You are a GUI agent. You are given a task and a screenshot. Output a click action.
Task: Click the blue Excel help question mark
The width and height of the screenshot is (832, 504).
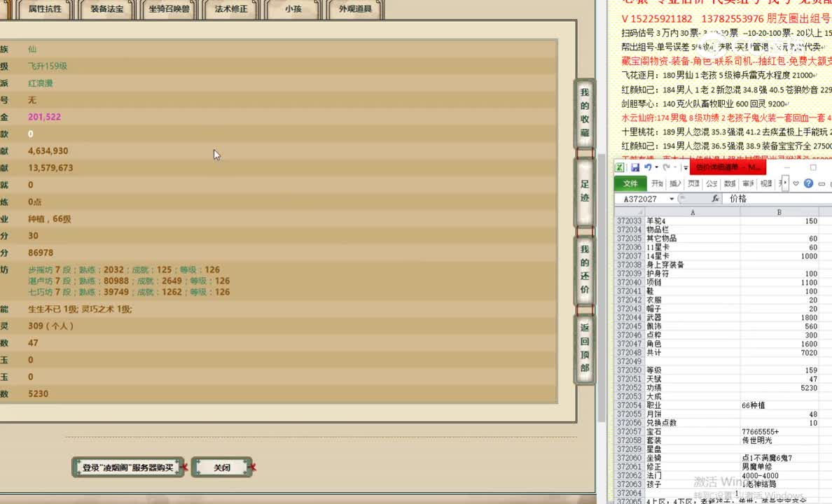(x=808, y=183)
